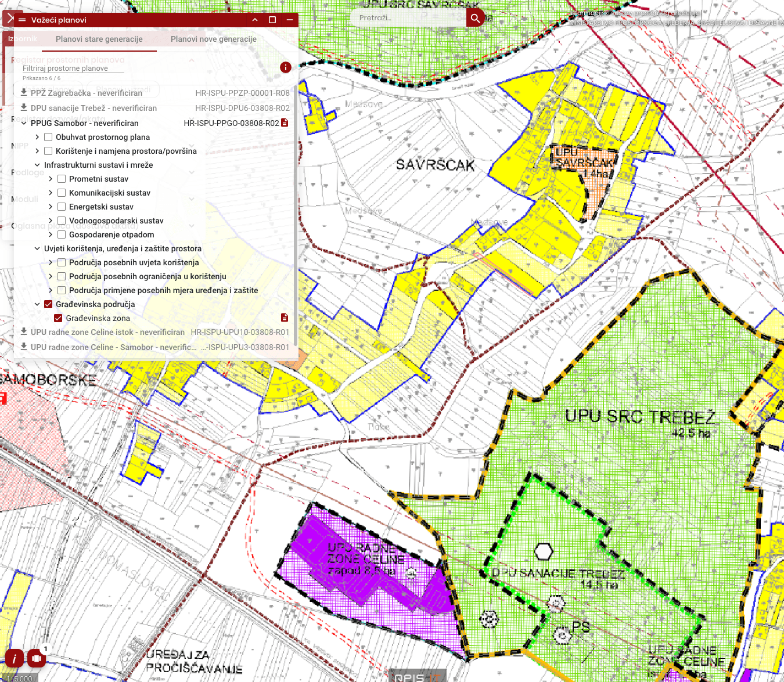The width and height of the screenshot is (784, 682).
Task: Collapse Uvjeti korištenja, uređenja i zaštite prostora
Action: point(37,248)
